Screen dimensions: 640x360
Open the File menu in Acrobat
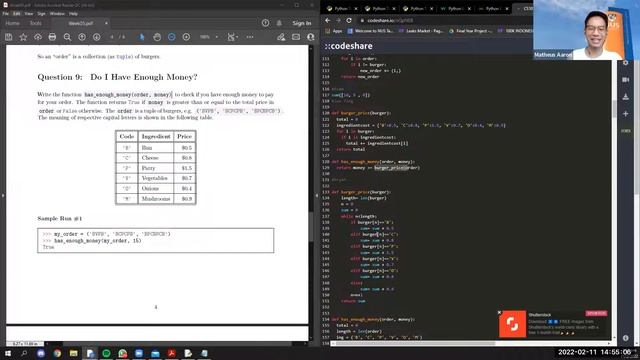[5, 13]
